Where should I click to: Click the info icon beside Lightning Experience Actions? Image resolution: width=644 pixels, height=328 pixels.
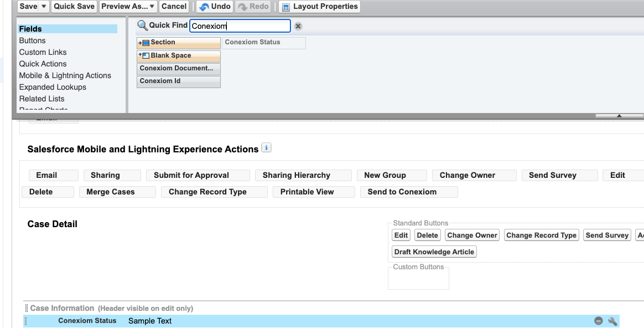[267, 148]
